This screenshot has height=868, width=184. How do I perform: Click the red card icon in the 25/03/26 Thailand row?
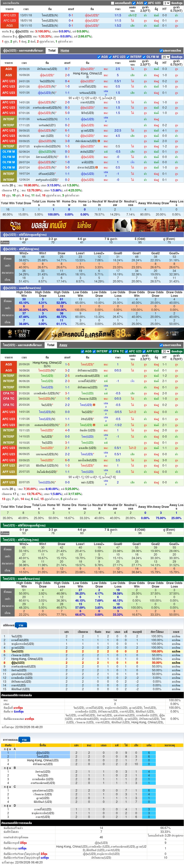94,405
